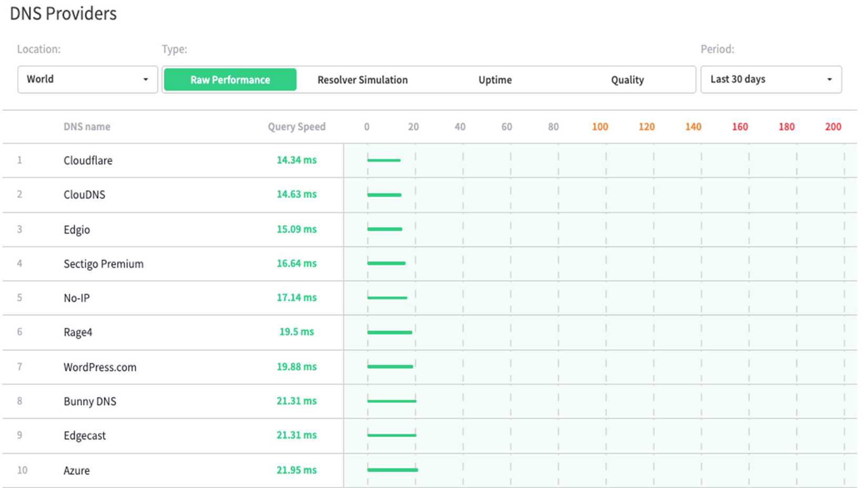Click the World dropdown chevron arrow

point(146,79)
